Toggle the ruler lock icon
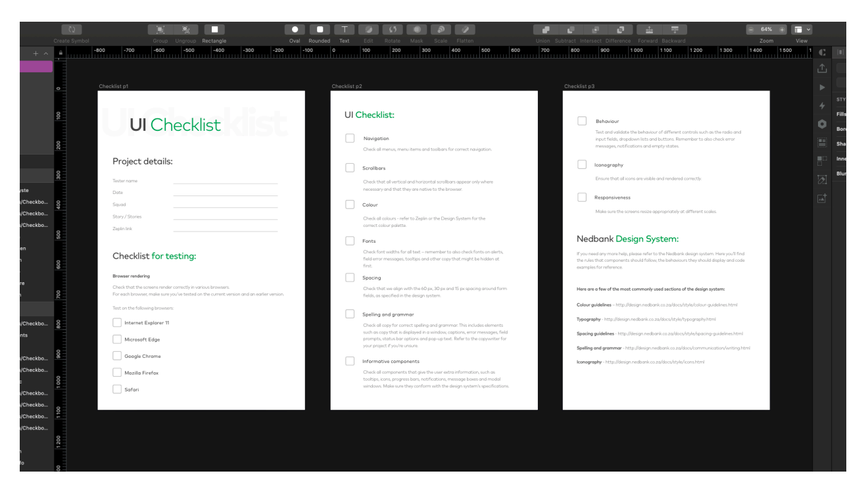Viewport: 868px width, 490px height. coord(60,53)
